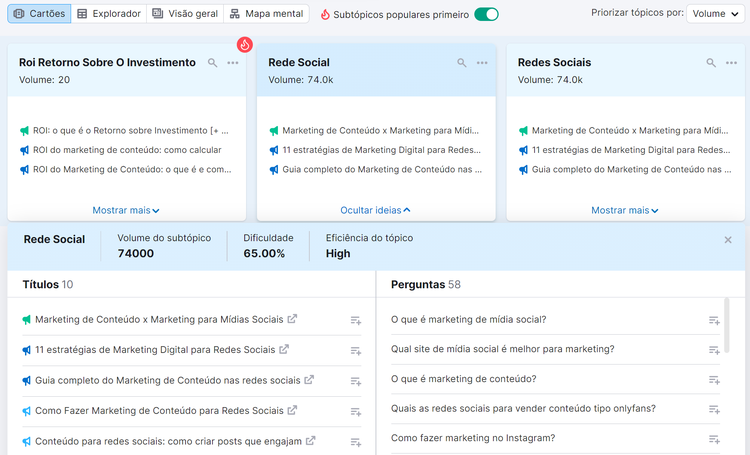This screenshot has width=750, height=455.
Task: Click search icon on Roi Retorno Sobre O Investimento card
Action: (212, 63)
